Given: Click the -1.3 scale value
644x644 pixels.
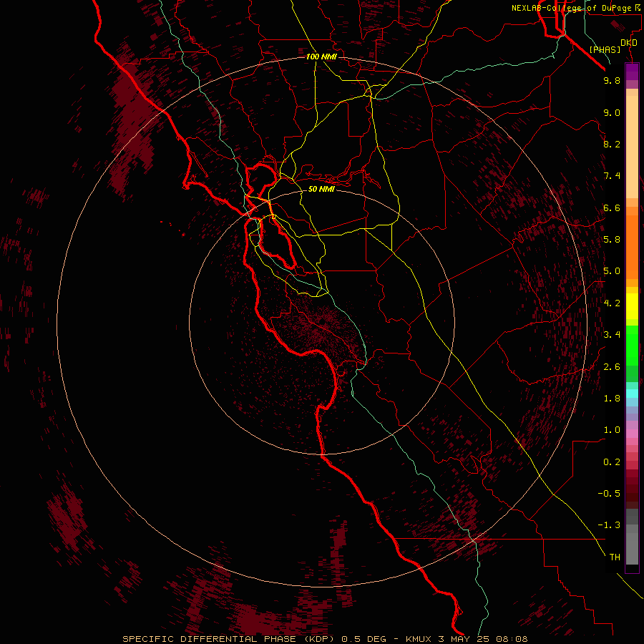Looking at the screenshot, I should pos(609,525).
